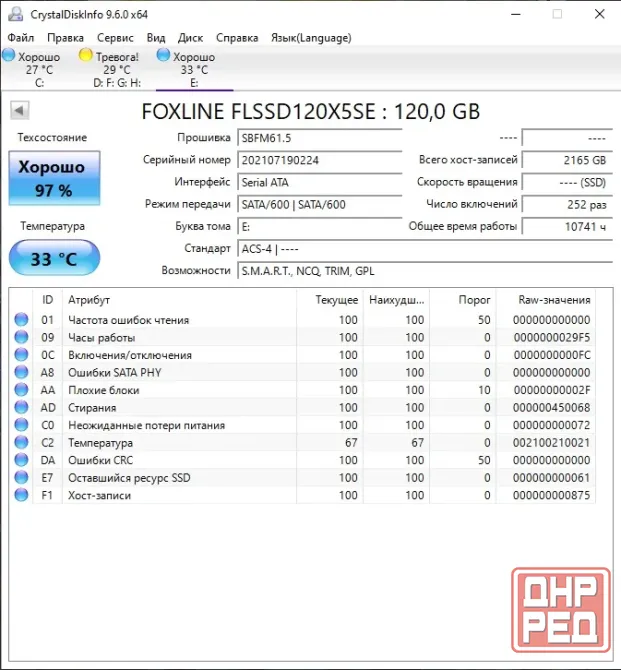Viewport: 621px width, 670px height.
Task: Click status dot for attribute C0 power loss
Action: [x=21, y=425]
